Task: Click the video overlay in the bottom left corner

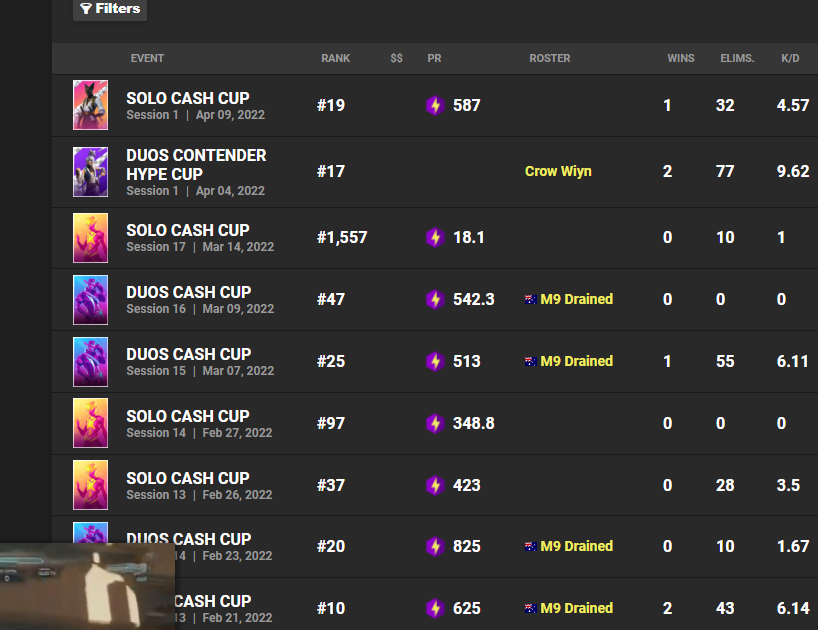Action: pyautogui.click(x=87, y=590)
